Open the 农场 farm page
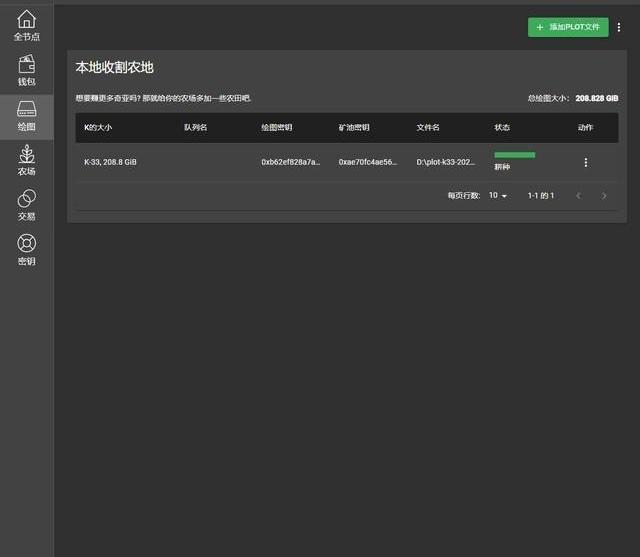The width and height of the screenshot is (640, 557). [x=27, y=160]
